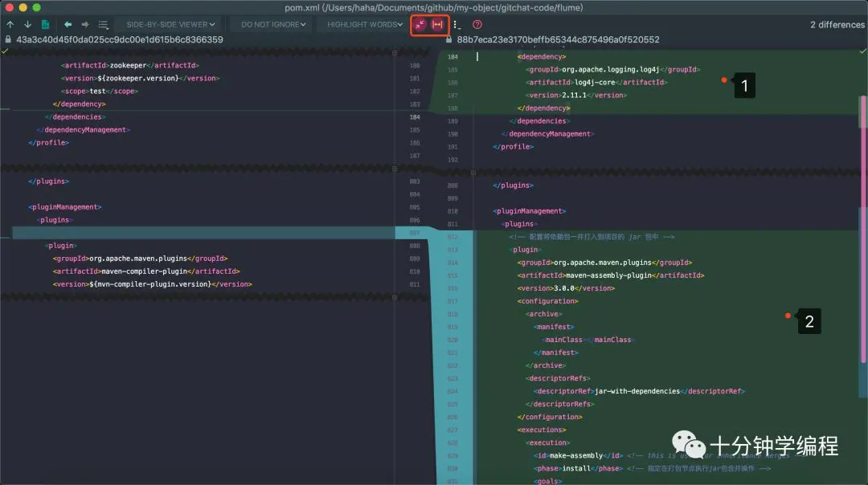Viewport: 868px width, 485px height.
Task: Click the left arrow compare-previous-file icon
Action: point(68,24)
